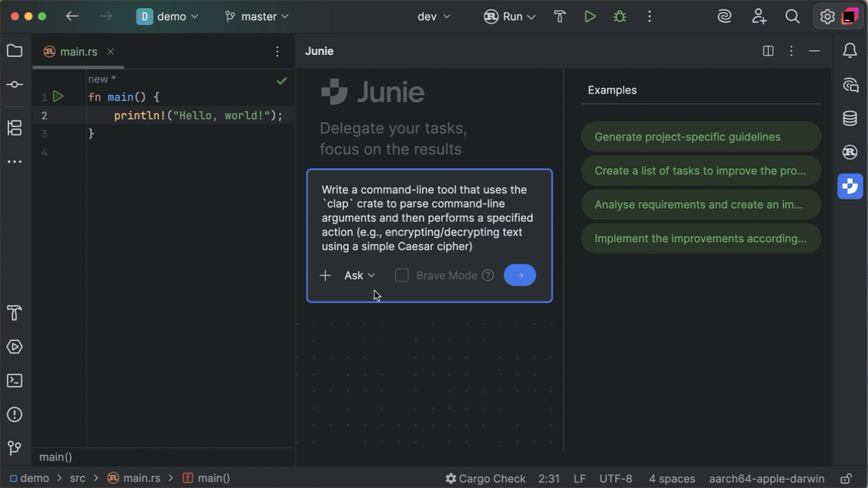The image size is (868, 488).
Task: Click inside the Junie prompt text area
Action: [429, 218]
